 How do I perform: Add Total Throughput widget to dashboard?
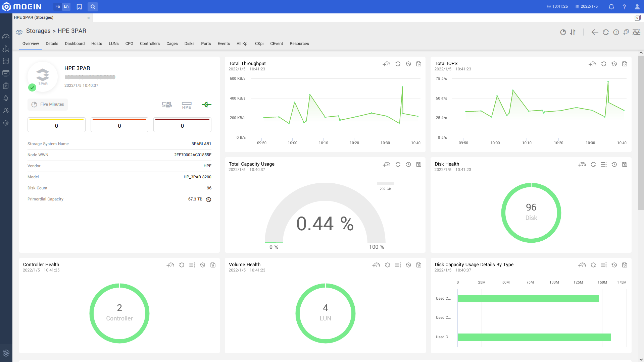(x=387, y=64)
